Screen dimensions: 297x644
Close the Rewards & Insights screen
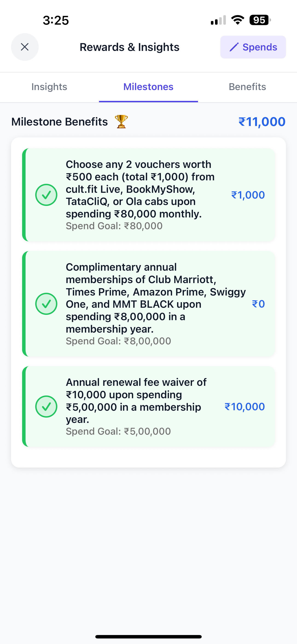coord(25,47)
